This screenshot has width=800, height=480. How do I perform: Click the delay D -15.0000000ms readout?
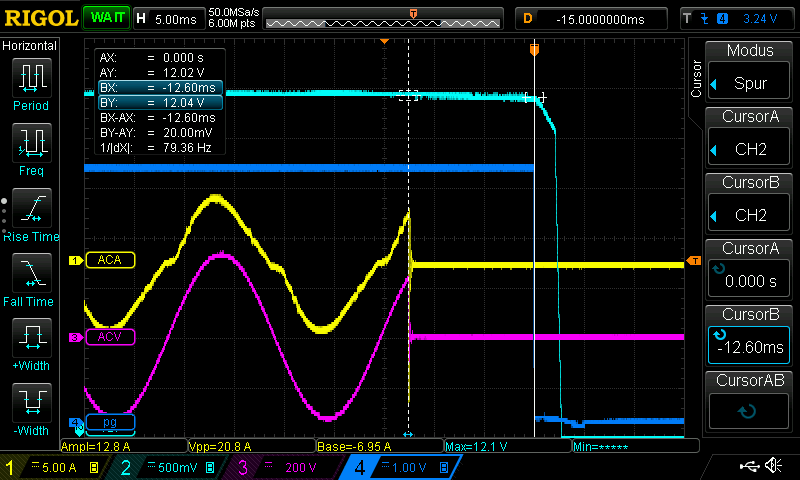(591, 19)
